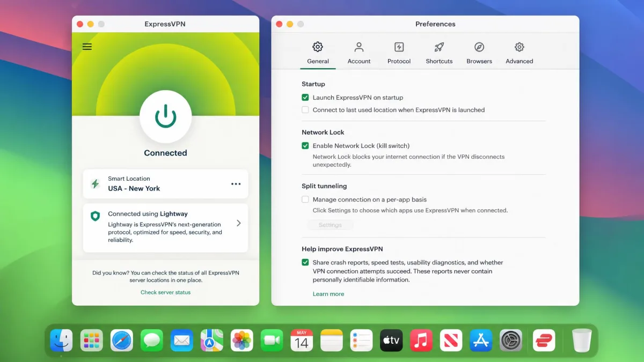Switch to the Advanced tab label
Viewport: 644px width, 362px height.
pos(519,61)
